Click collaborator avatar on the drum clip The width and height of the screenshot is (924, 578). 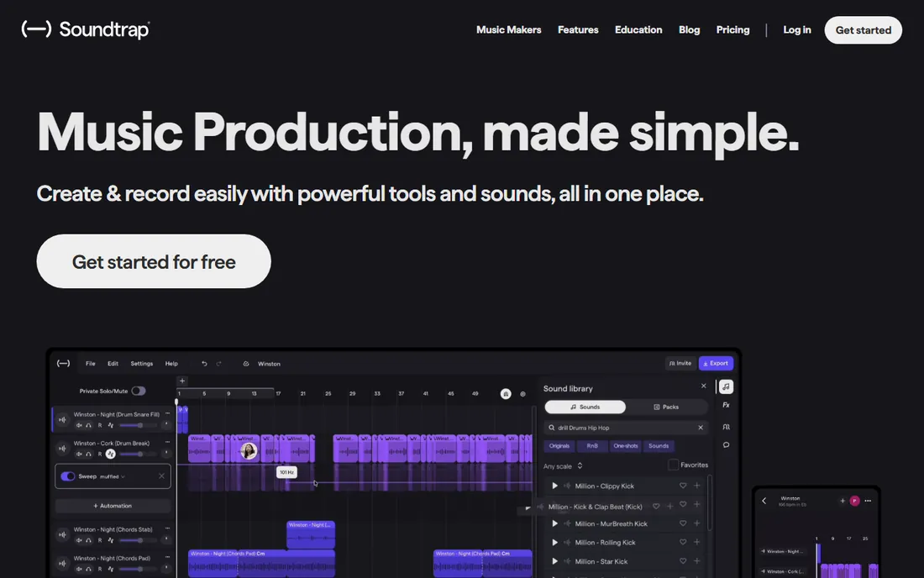point(249,451)
